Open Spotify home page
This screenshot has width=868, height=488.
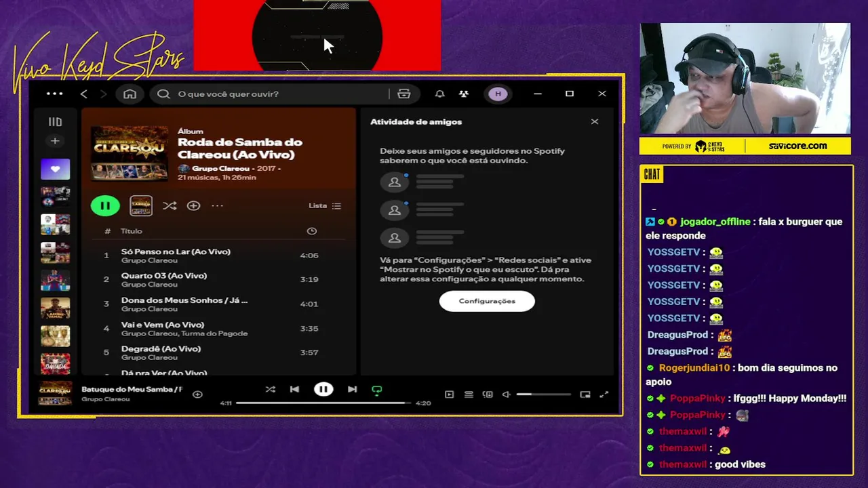pos(130,94)
